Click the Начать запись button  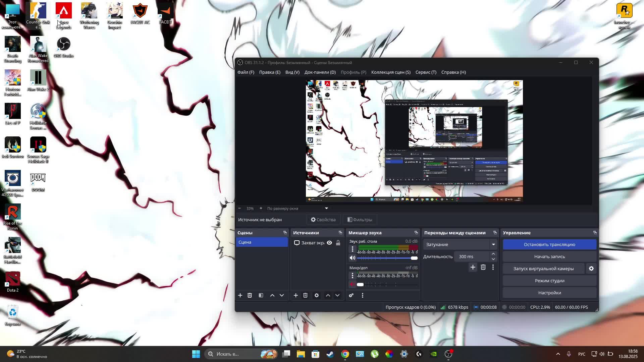549,256
